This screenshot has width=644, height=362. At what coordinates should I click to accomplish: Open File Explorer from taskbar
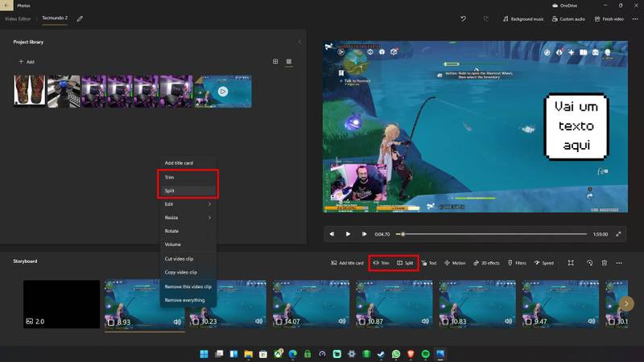(x=249, y=354)
